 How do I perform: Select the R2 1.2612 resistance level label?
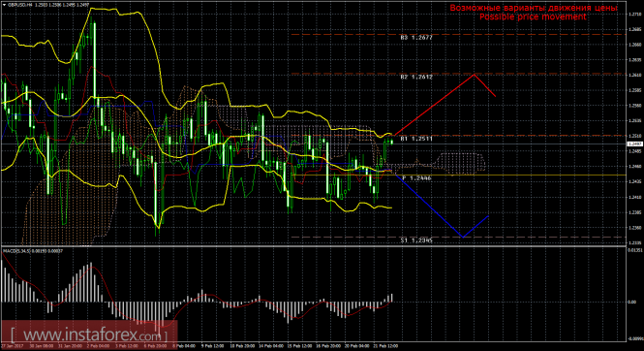[416, 77]
